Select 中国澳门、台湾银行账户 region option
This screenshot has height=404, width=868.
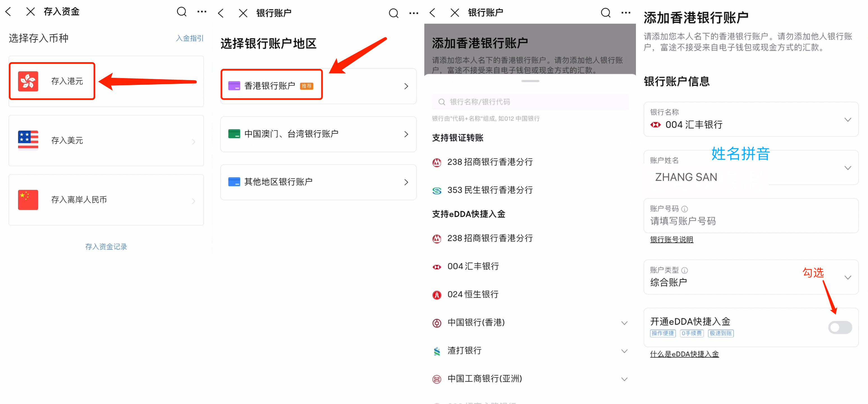coord(318,134)
